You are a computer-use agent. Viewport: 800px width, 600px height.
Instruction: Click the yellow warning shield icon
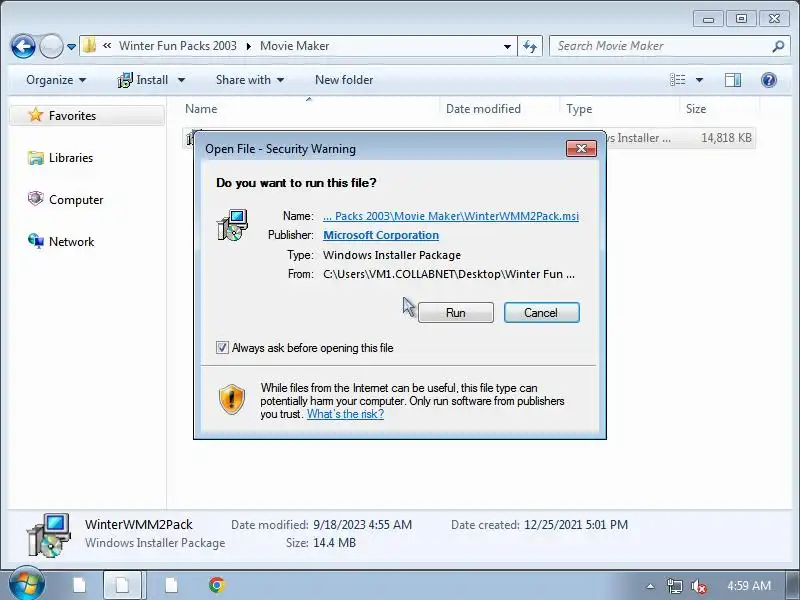click(232, 399)
